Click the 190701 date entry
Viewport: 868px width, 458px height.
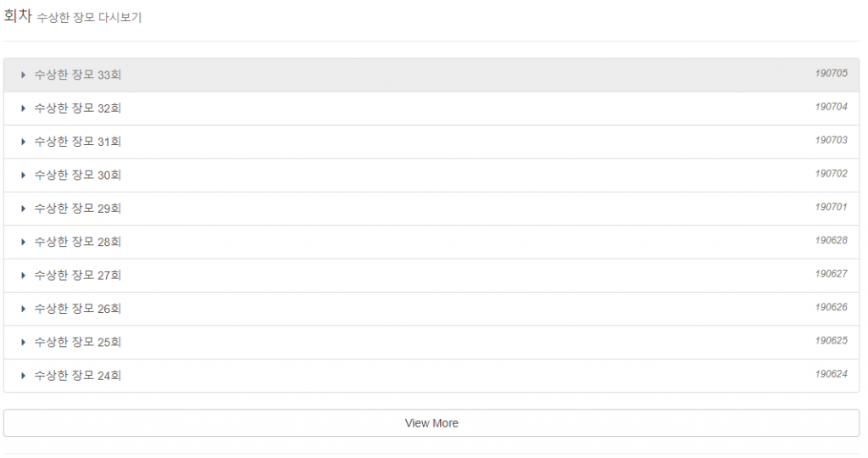click(831, 207)
